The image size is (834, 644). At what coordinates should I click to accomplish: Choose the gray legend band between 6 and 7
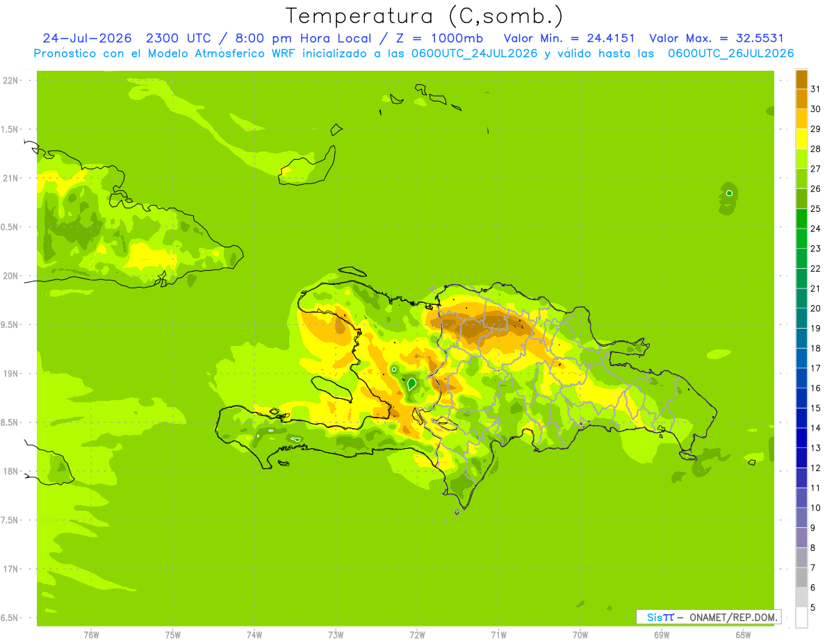[801, 577]
